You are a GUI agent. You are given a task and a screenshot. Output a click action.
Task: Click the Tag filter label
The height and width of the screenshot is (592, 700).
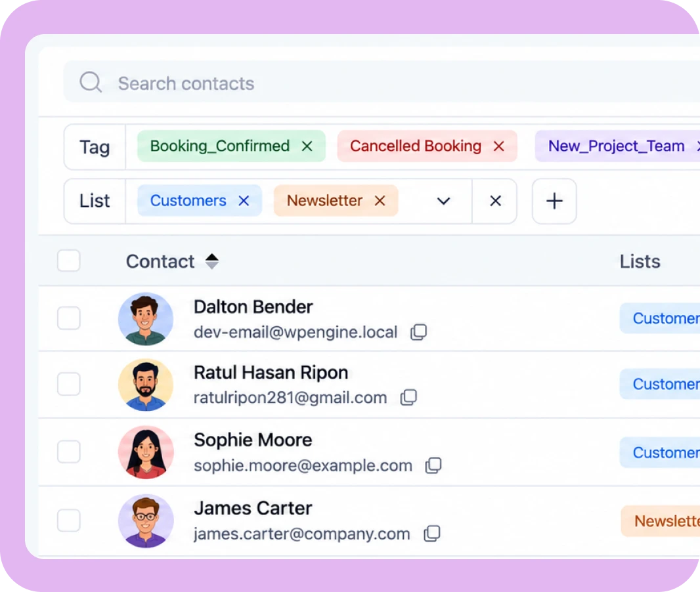[x=95, y=147]
